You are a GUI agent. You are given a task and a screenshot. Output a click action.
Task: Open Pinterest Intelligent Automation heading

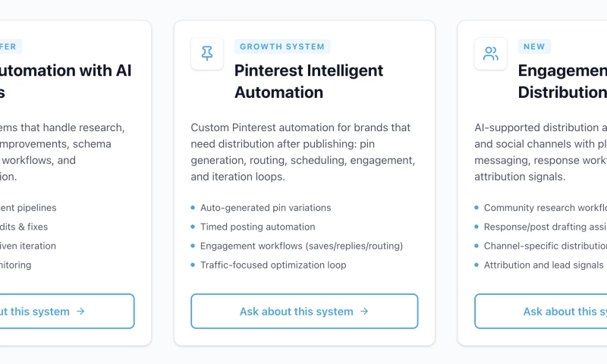[309, 81]
